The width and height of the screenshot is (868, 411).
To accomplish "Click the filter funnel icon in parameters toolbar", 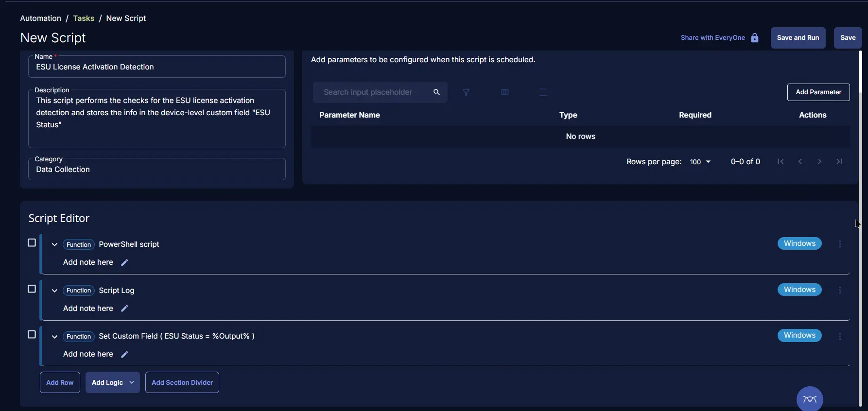I will (x=466, y=92).
